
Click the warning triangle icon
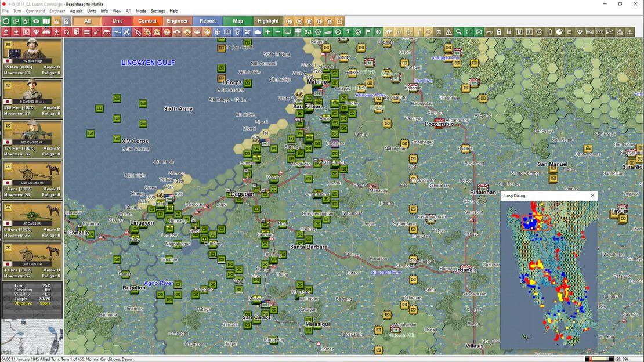point(448,32)
